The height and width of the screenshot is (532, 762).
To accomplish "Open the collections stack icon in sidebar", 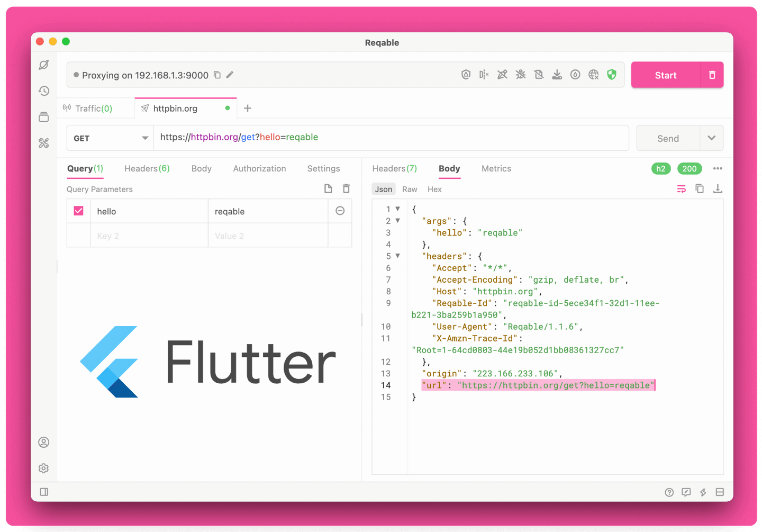I will point(44,117).
